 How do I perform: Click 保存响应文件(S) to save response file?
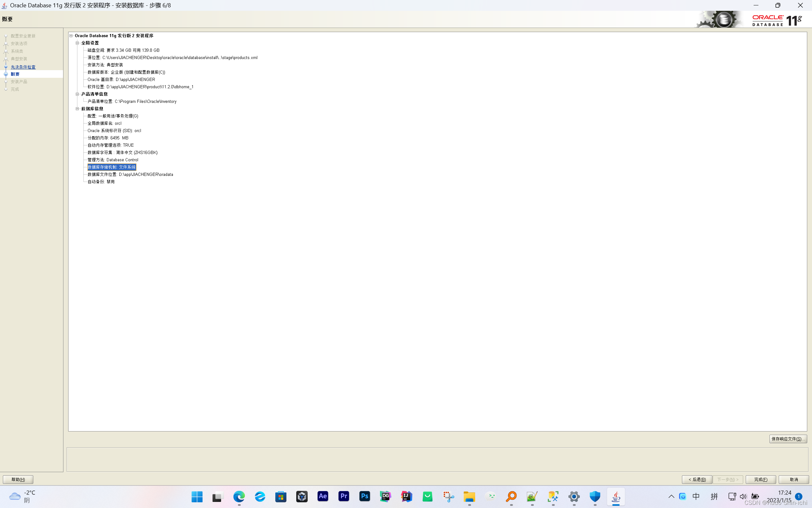(x=788, y=439)
